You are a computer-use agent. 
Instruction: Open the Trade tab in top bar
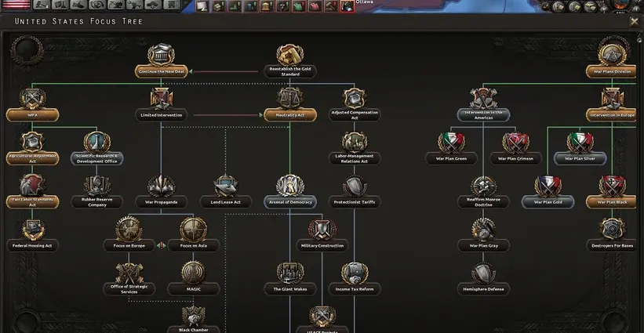click(x=97, y=5)
